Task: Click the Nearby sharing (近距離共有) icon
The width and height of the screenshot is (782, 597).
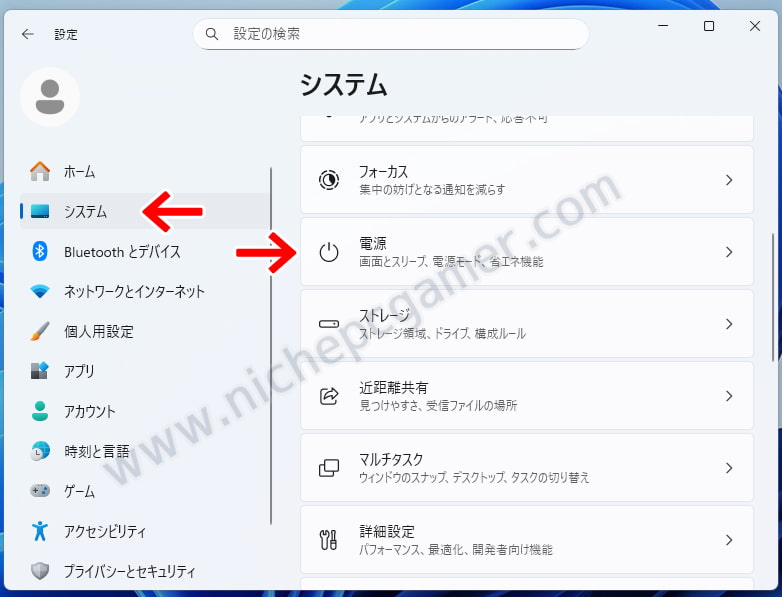Action: point(329,396)
